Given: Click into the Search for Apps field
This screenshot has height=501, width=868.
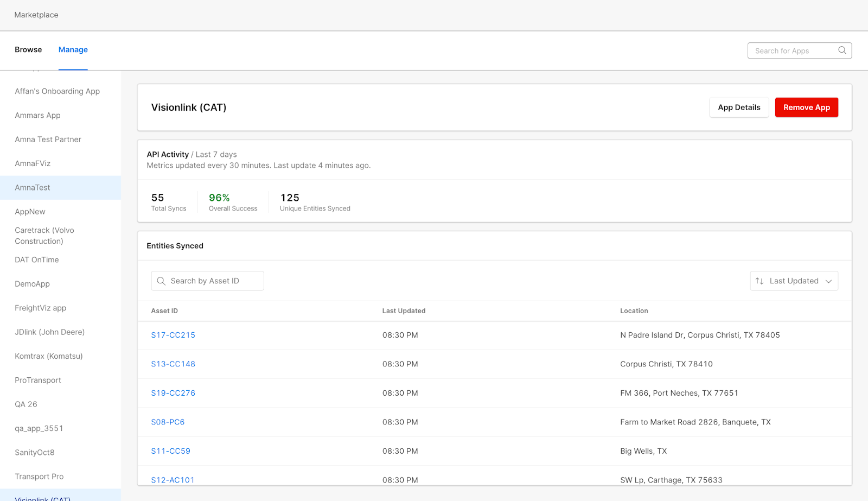Looking at the screenshot, I should 792,51.
